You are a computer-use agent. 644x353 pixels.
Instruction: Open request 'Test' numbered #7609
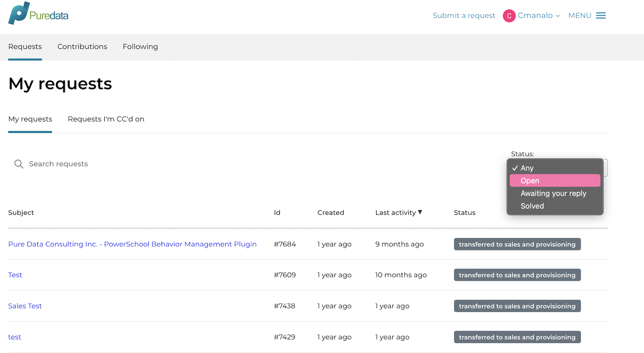(x=15, y=275)
